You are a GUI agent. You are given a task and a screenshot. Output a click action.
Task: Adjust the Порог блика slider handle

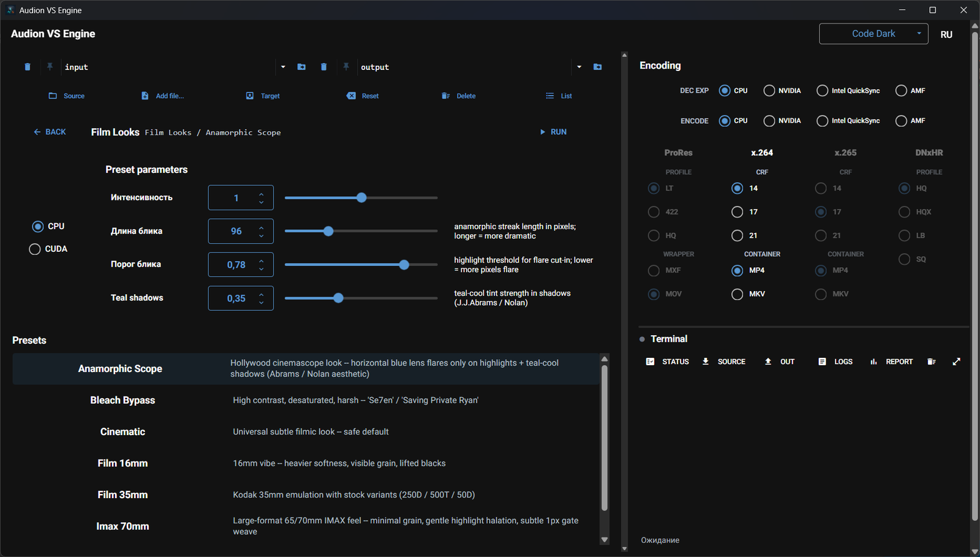(x=404, y=265)
